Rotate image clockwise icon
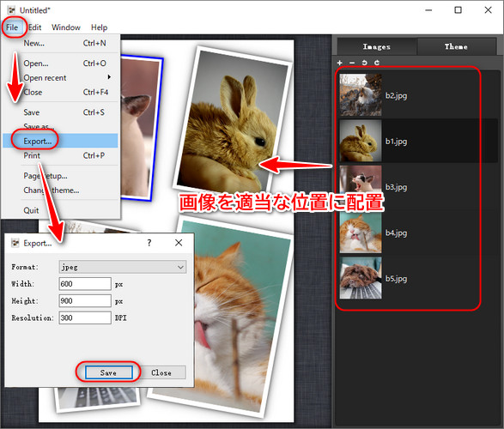 (376, 63)
